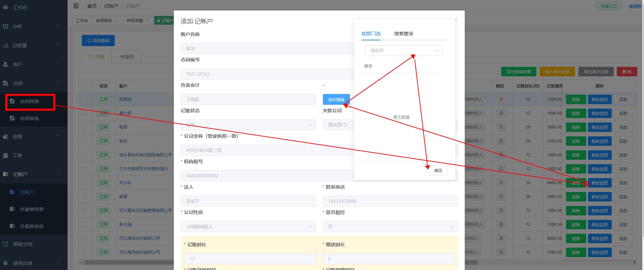Check the row checkbox for 教育
644x270 pixels.
pos(85,196)
